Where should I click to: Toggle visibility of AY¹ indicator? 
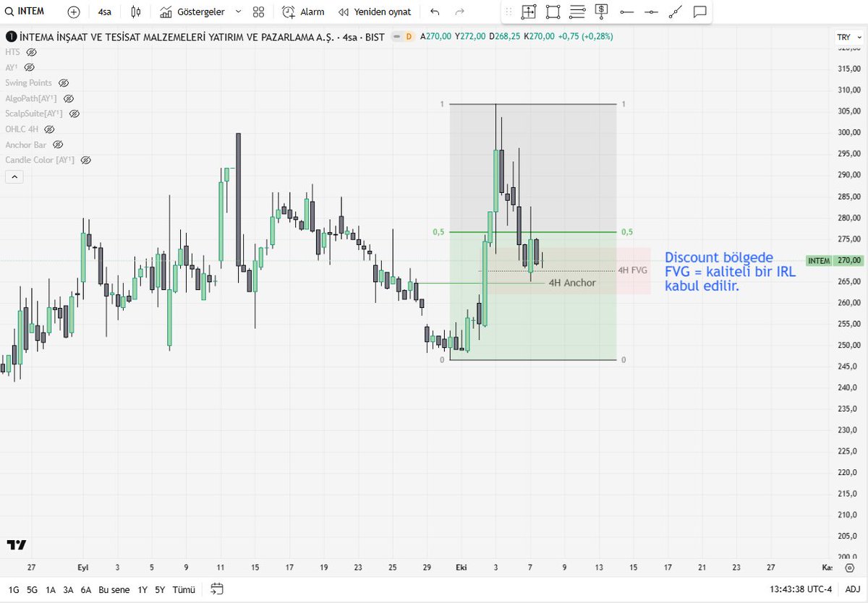(30, 67)
